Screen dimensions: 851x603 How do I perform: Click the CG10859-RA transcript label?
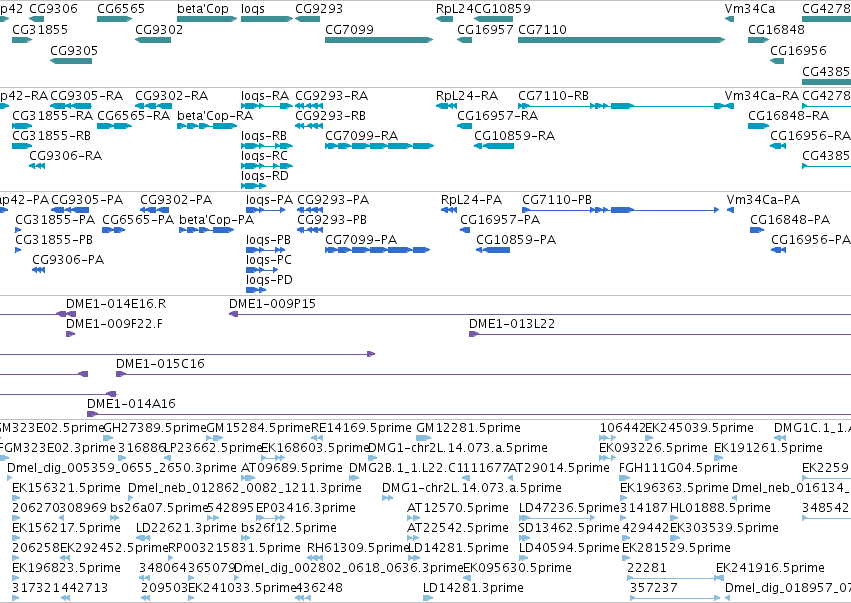coord(515,136)
